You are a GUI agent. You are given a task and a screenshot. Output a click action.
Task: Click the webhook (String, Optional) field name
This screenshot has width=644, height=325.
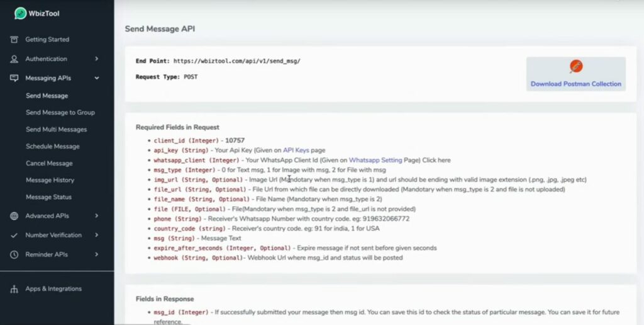(198, 258)
